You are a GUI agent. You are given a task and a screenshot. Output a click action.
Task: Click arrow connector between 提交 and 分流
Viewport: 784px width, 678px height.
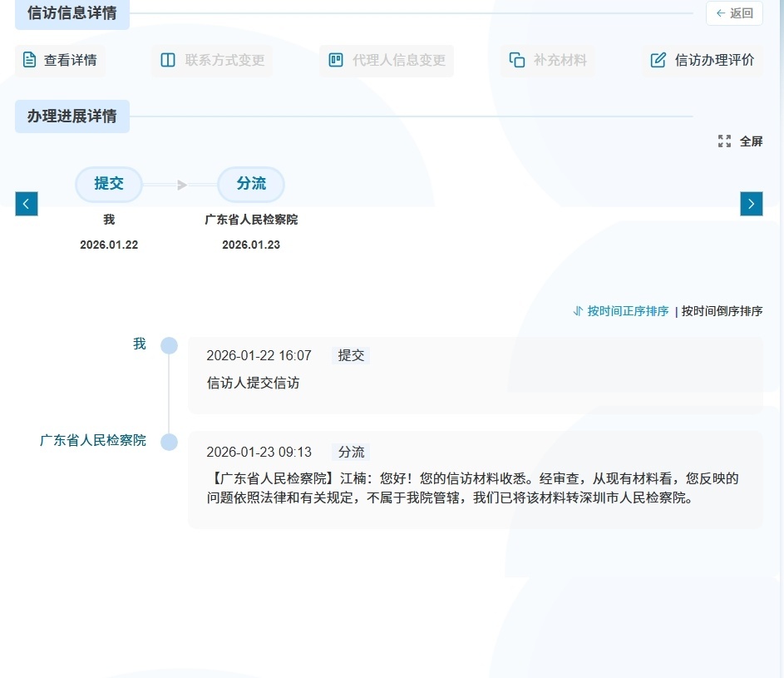pos(180,185)
